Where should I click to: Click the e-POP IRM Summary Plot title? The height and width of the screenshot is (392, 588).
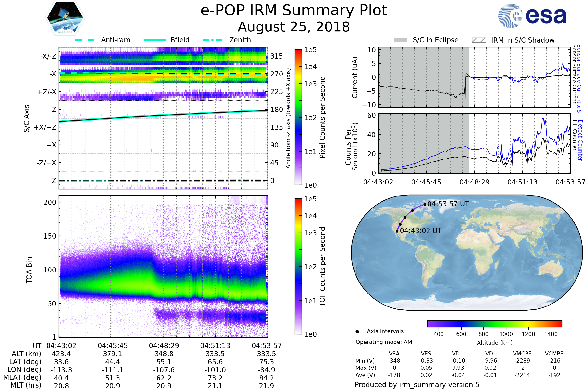294,11
